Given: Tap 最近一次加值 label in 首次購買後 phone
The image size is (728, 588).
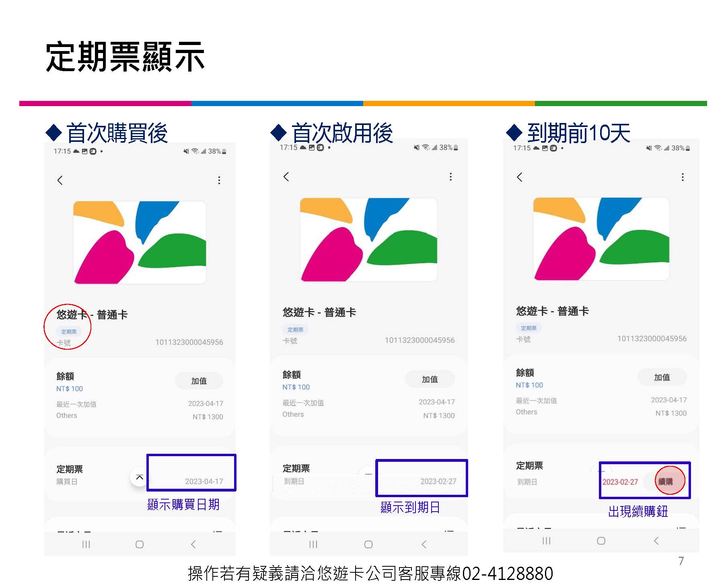Looking at the screenshot, I should tap(76, 404).
